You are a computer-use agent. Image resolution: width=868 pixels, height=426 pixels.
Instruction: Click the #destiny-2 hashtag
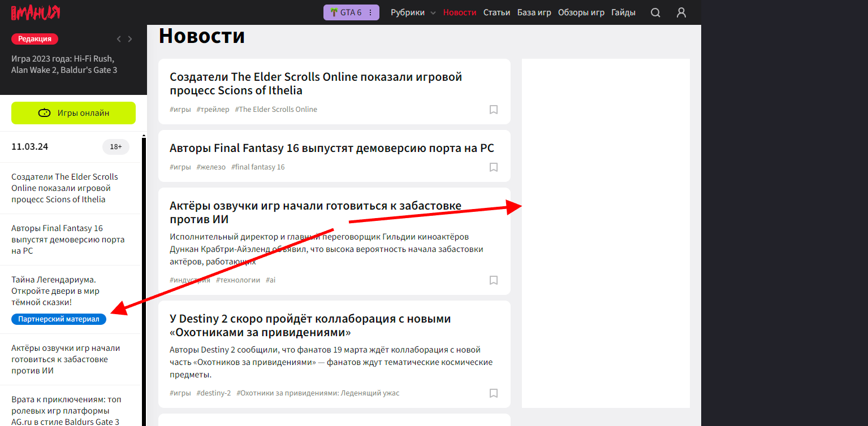(x=214, y=393)
